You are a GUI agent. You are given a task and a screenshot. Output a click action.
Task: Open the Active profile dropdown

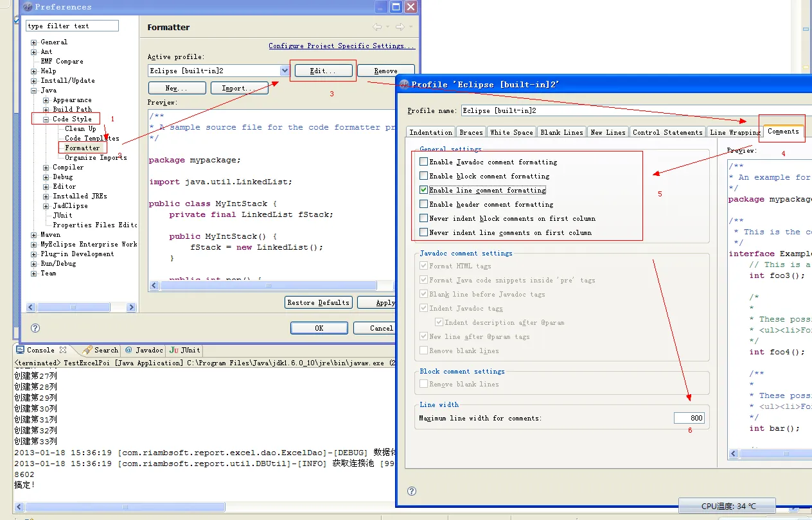(285, 71)
